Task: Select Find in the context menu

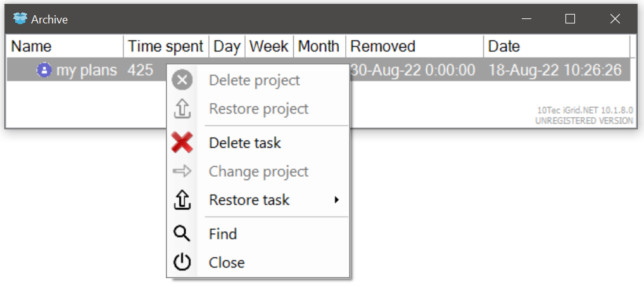Action: [x=223, y=234]
